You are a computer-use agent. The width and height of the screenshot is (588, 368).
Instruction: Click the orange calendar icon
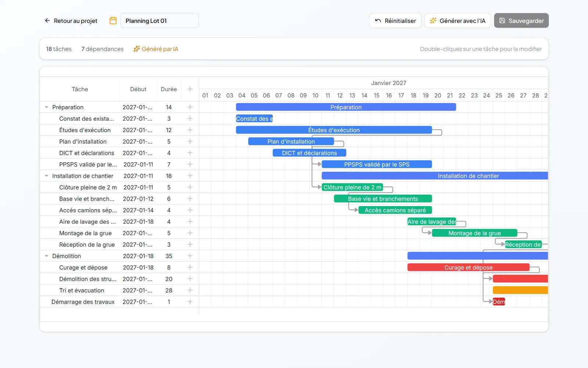[113, 21]
